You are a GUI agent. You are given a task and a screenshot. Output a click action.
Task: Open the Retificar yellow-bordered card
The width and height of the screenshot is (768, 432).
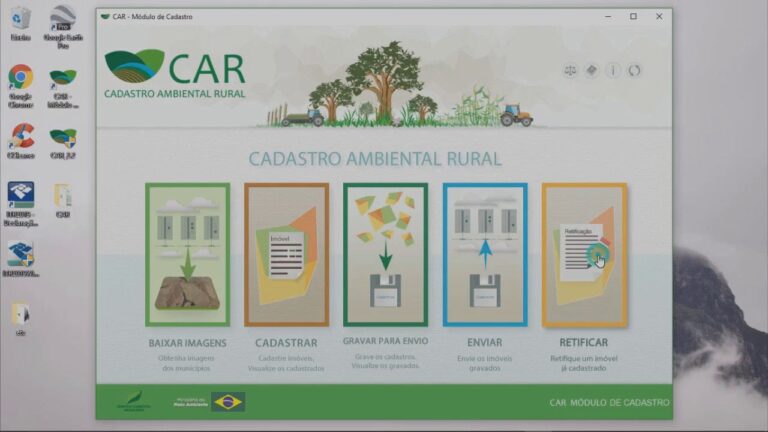[x=584, y=255]
